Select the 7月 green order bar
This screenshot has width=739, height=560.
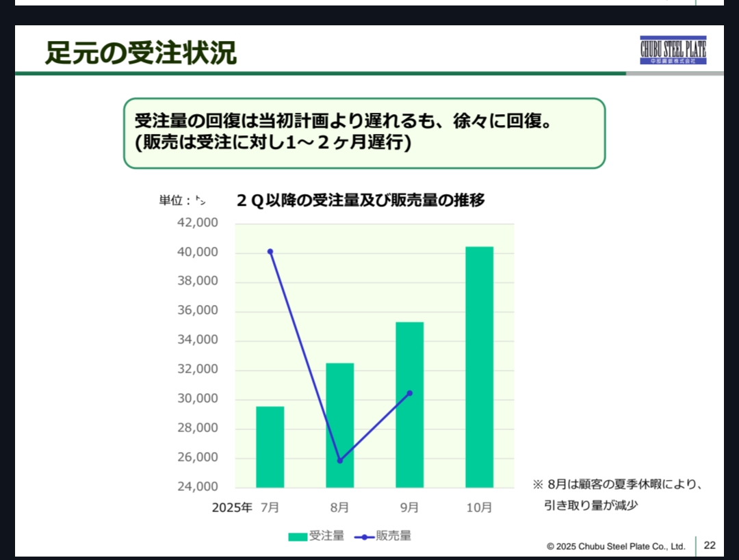pyautogui.click(x=270, y=446)
